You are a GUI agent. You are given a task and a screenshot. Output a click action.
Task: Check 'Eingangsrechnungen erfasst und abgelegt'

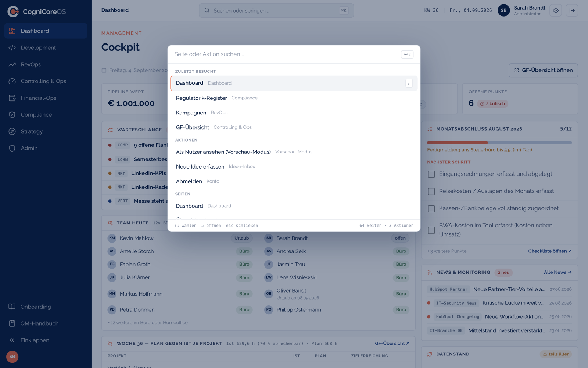pos(431,174)
